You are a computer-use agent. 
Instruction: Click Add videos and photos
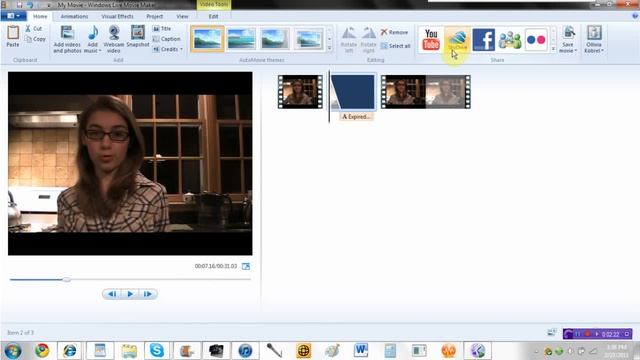tap(67, 39)
